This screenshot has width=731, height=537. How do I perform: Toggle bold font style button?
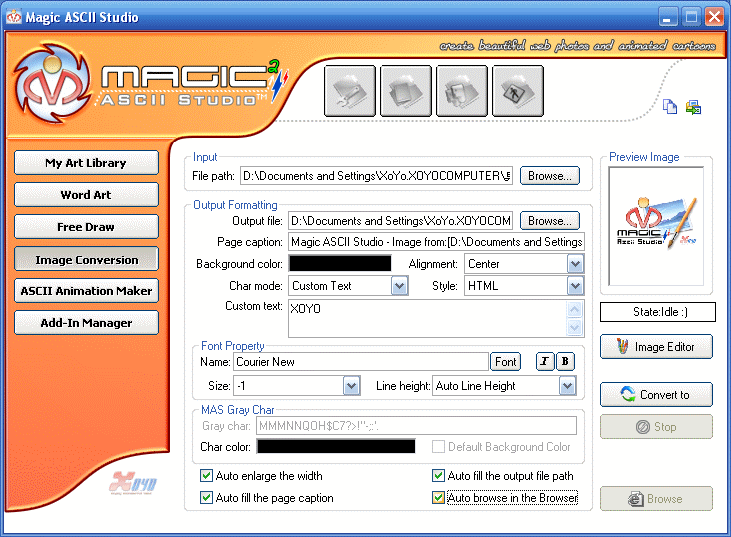pos(565,361)
